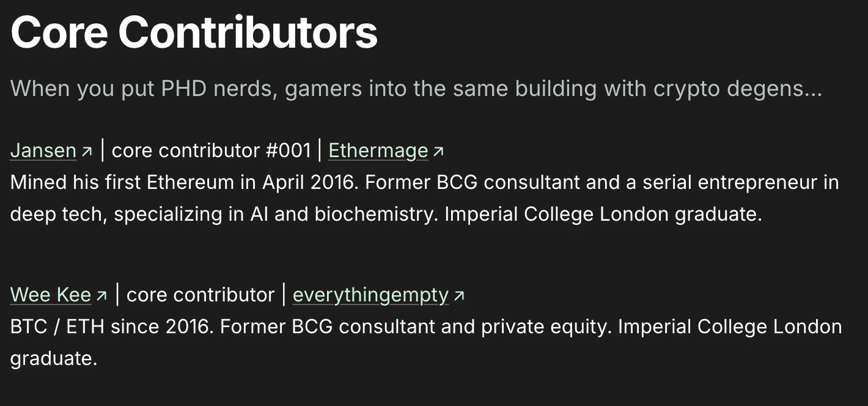Click the core contributor #001 label
This screenshot has width=868, height=406.
pos(211,150)
